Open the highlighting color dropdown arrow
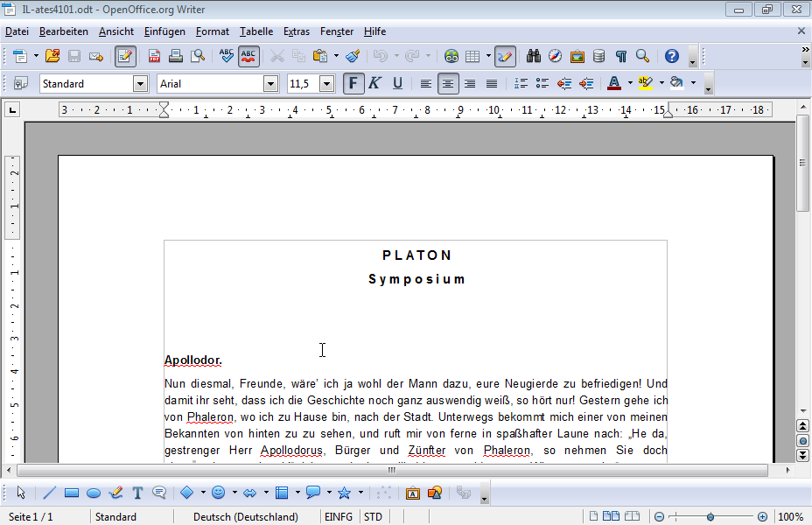Viewport: 812px width, 525px height. tap(661, 83)
